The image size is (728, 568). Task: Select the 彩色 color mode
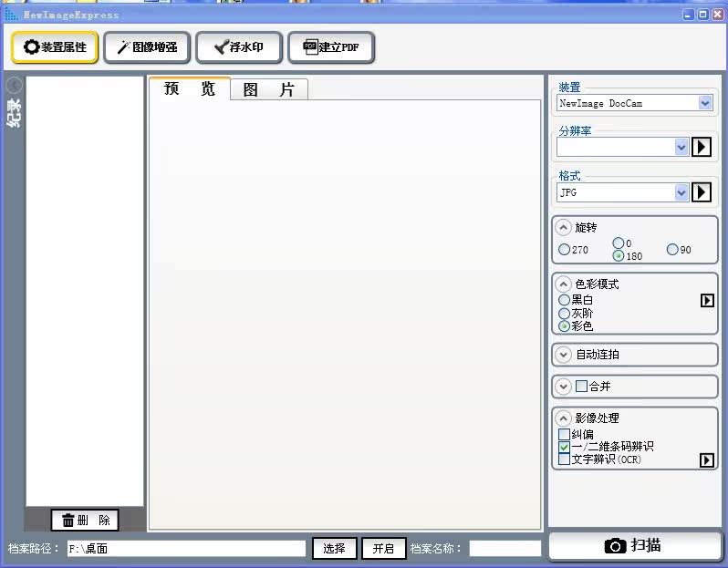564,326
